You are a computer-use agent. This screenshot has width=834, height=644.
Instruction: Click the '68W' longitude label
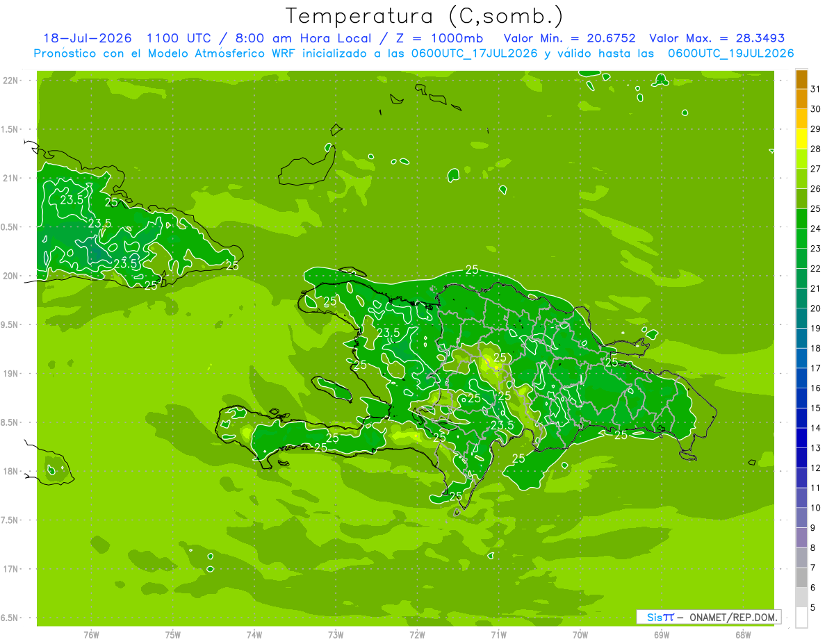743,635
